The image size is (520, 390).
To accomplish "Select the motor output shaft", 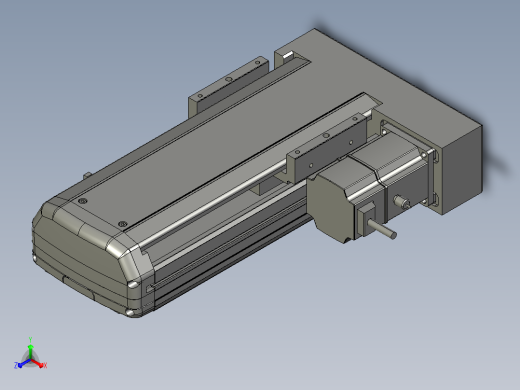I will [382, 228].
